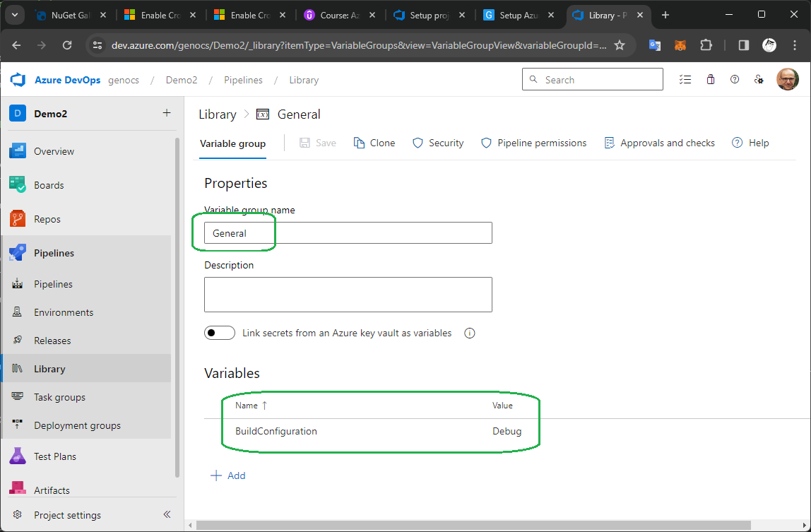The image size is (811, 532).
Task: Click into the Description text box
Action: 348,295
